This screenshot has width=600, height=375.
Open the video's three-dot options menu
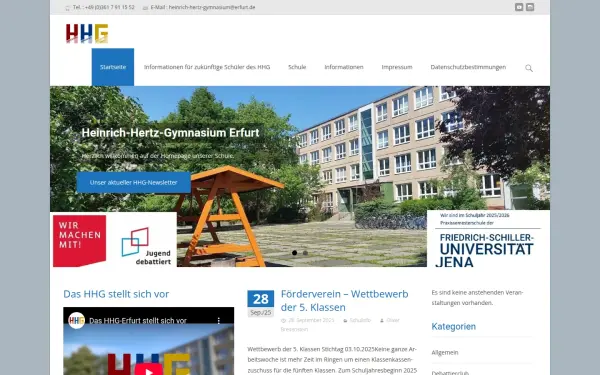click(218, 321)
